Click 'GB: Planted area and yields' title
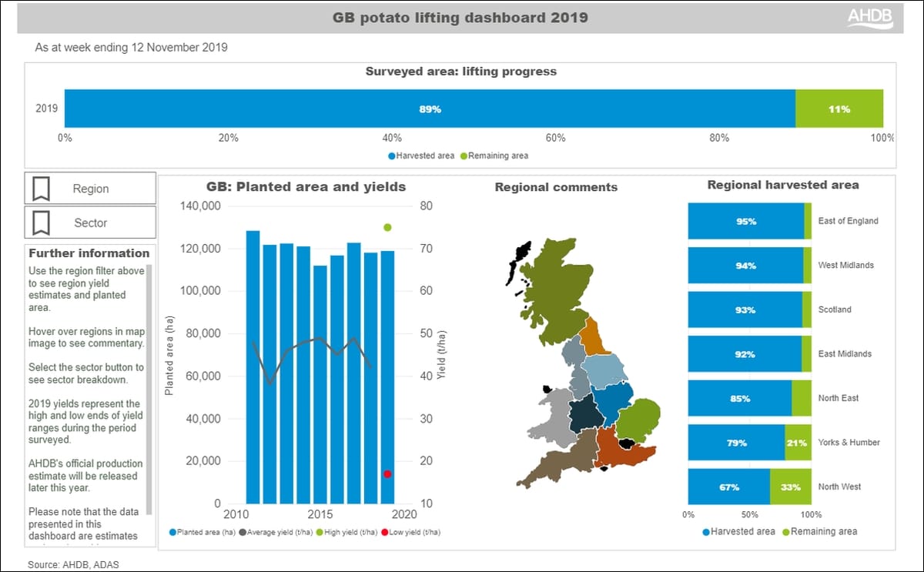Screen dimensions: 924x572 pyautogui.click(x=306, y=186)
